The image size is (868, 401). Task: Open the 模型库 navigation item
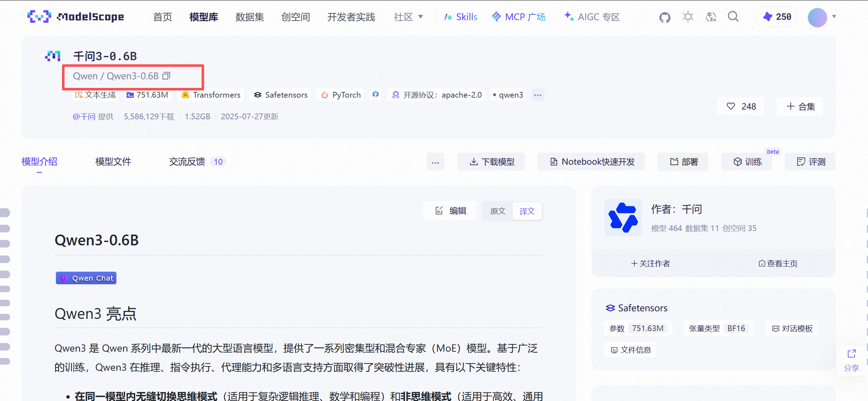pos(204,17)
